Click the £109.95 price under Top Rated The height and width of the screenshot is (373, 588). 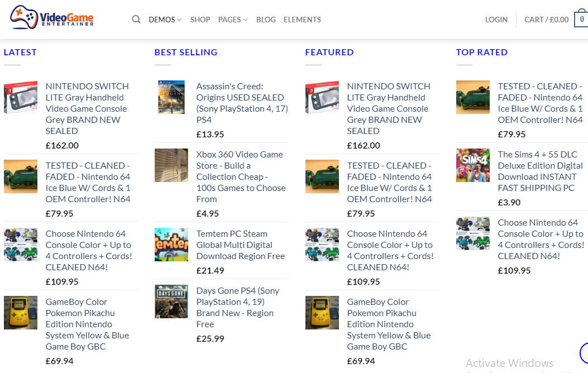(x=514, y=271)
